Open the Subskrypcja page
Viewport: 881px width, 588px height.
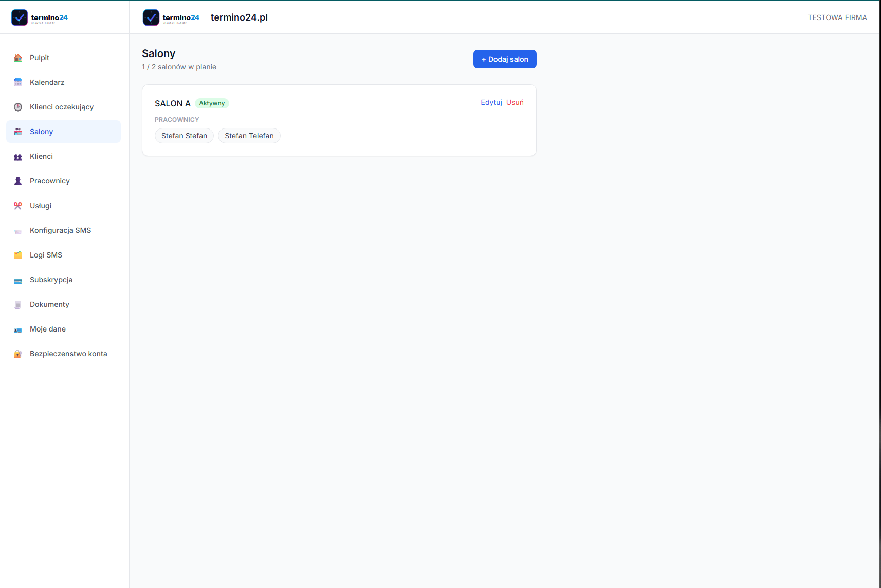(63, 280)
